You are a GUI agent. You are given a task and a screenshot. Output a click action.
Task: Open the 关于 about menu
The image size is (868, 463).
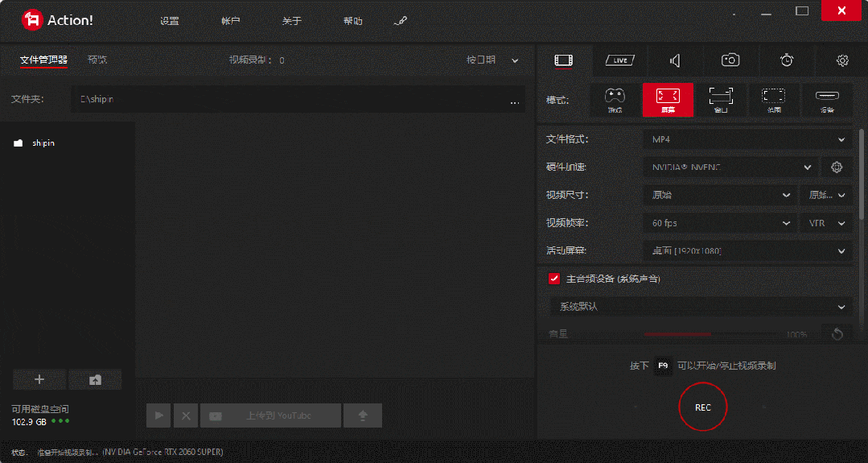coord(292,21)
